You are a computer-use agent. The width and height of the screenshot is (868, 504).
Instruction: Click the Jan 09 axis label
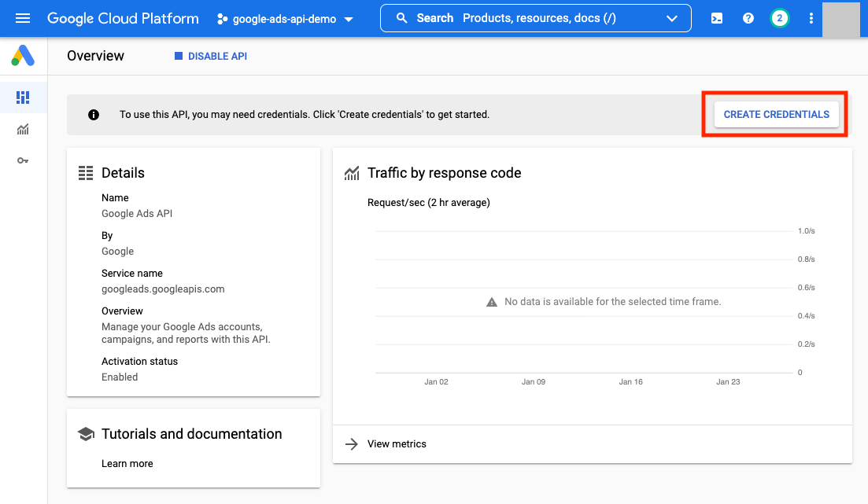point(533,381)
